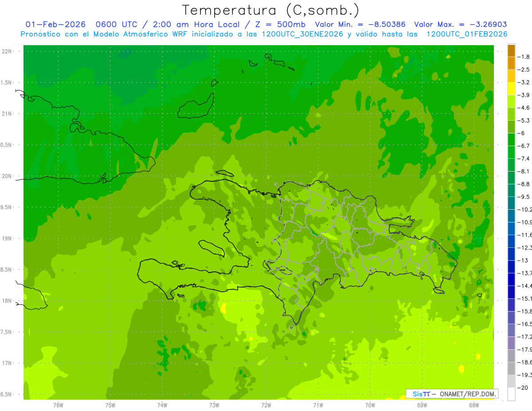
Task: Click the '1.5N' latitude label
Action: click(6, 82)
